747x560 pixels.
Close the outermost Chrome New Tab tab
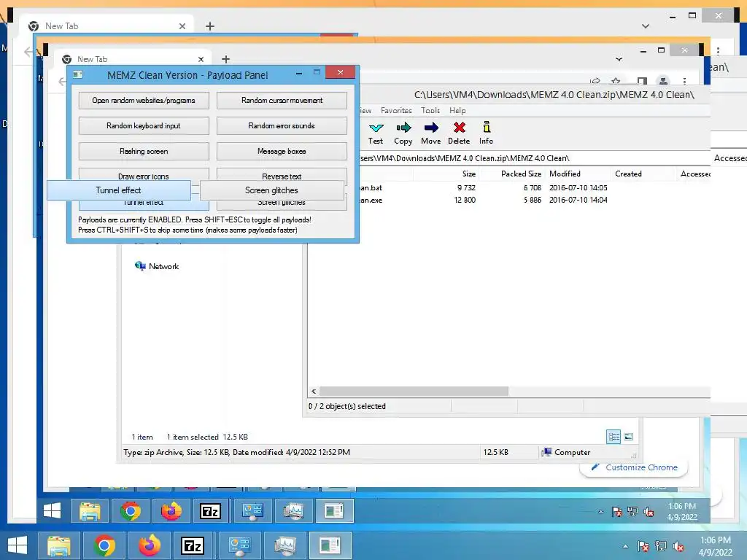pos(182,27)
